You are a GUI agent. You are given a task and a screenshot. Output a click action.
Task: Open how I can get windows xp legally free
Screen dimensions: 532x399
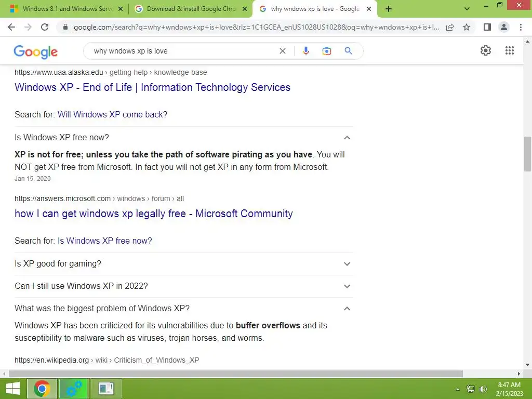pos(153,214)
